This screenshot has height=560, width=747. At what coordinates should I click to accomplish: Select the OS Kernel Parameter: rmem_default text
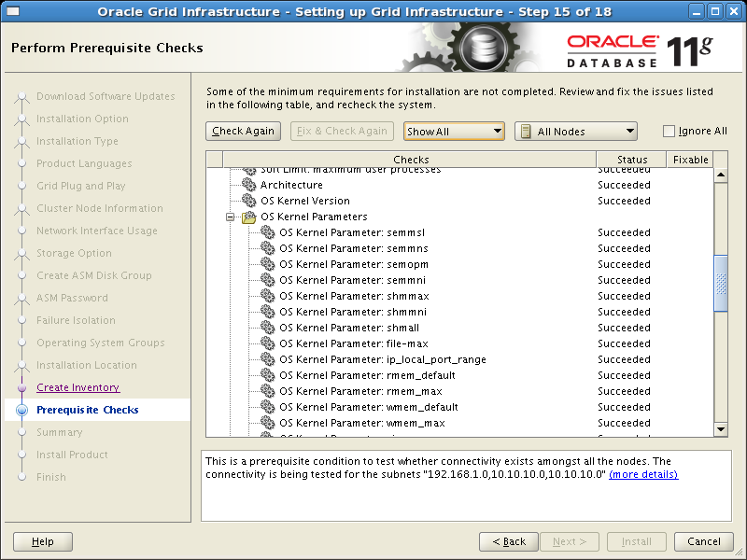367,375
